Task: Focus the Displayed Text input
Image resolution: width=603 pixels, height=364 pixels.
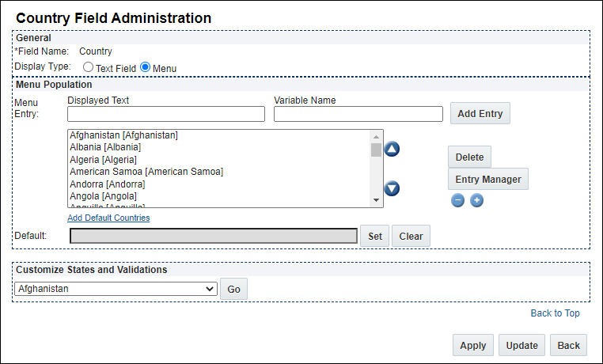Action: 166,114
